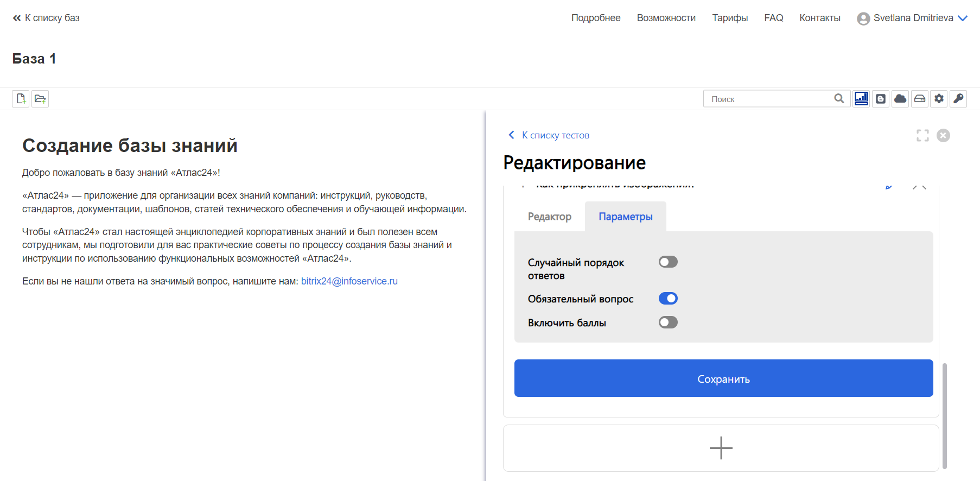980x481 pixels.
Task: Open Возможности menu item
Action: click(666, 18)
